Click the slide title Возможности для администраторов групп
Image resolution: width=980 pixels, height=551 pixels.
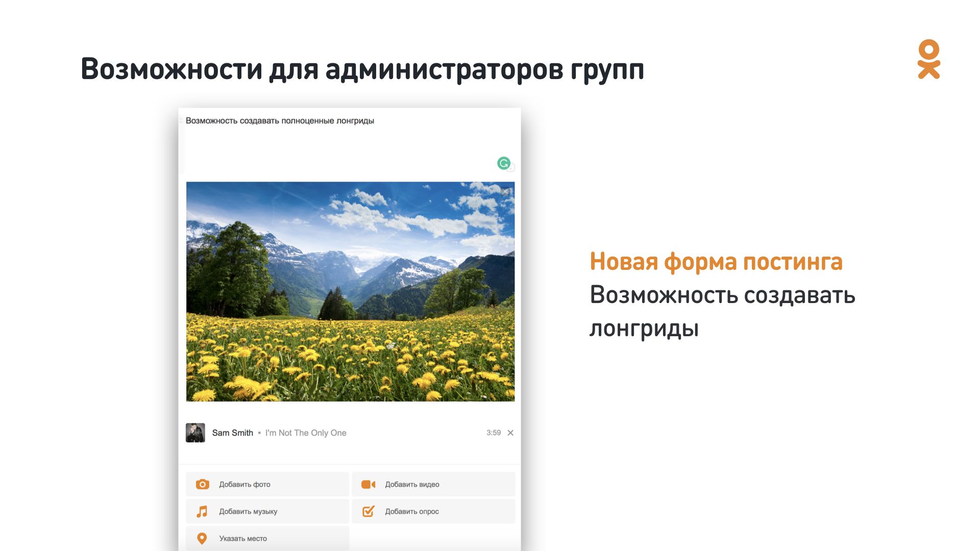point(362,69)
